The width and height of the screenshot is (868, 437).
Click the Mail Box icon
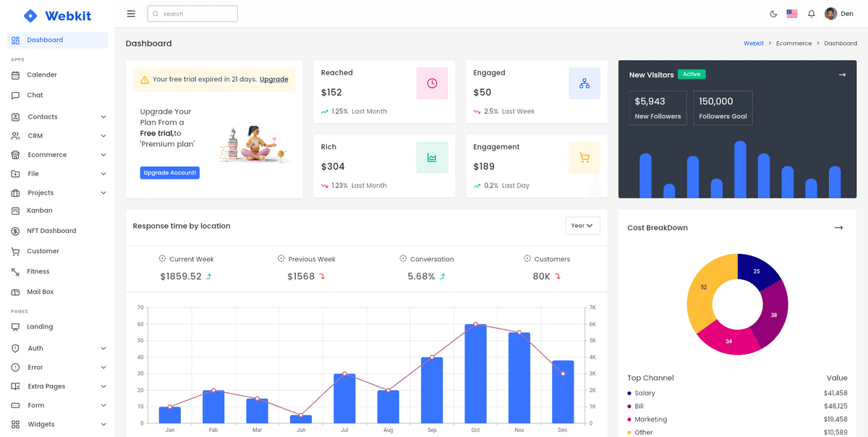pos(16,292)
